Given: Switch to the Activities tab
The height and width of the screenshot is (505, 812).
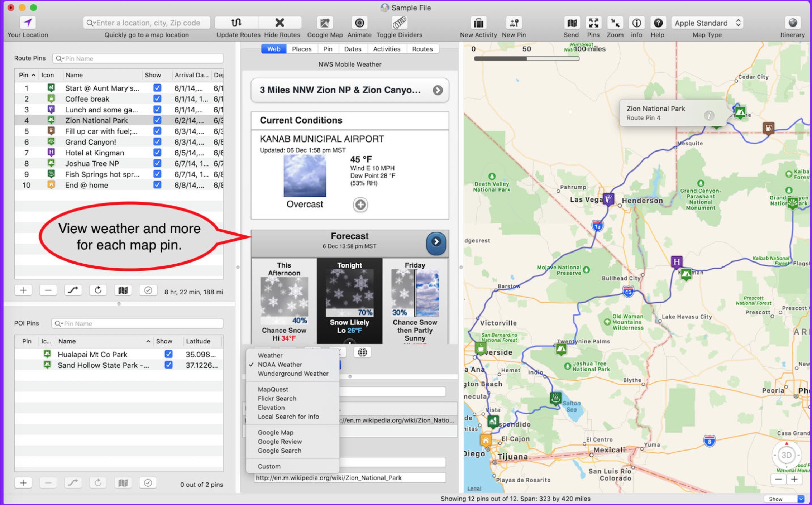Looking at the screenshot, I should click(386, 49).
